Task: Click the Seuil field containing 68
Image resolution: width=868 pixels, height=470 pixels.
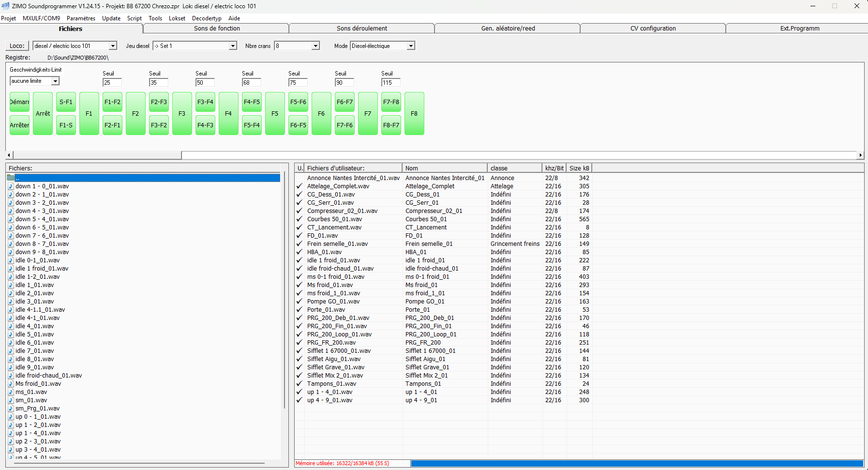Action: [x=251, y=83]
